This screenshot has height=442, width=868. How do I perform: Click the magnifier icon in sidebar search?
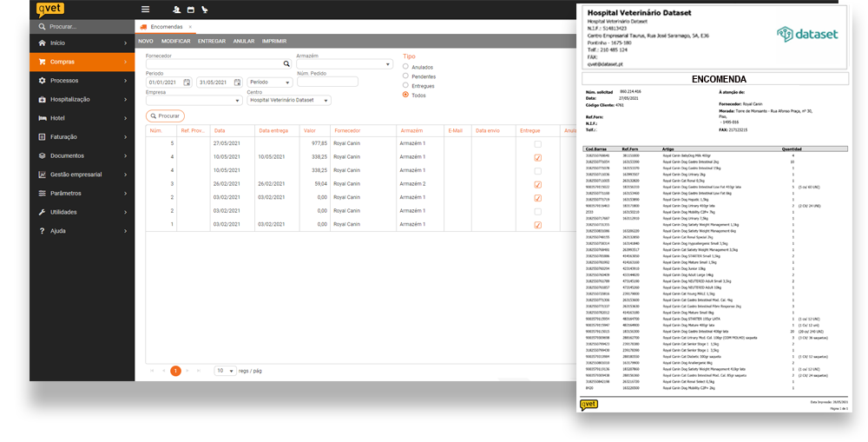tap(42, 27)
